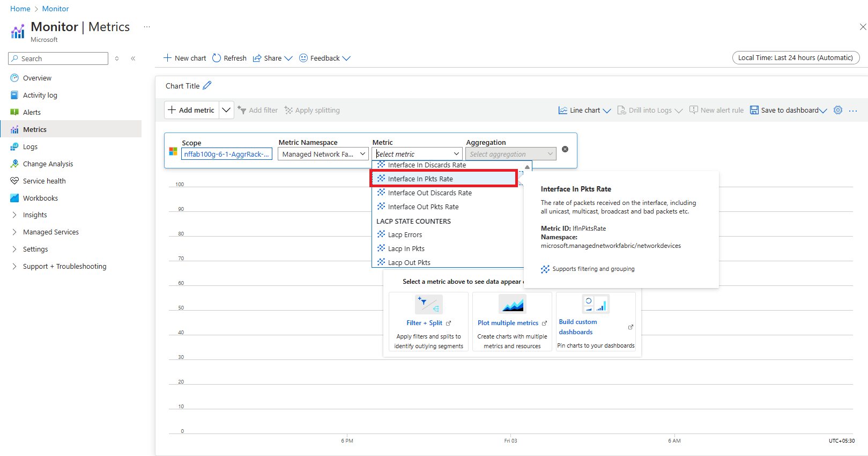Select Lacp Errors metric
The width and height of the screenshot is (868, 456).
[x=448, y=234]
